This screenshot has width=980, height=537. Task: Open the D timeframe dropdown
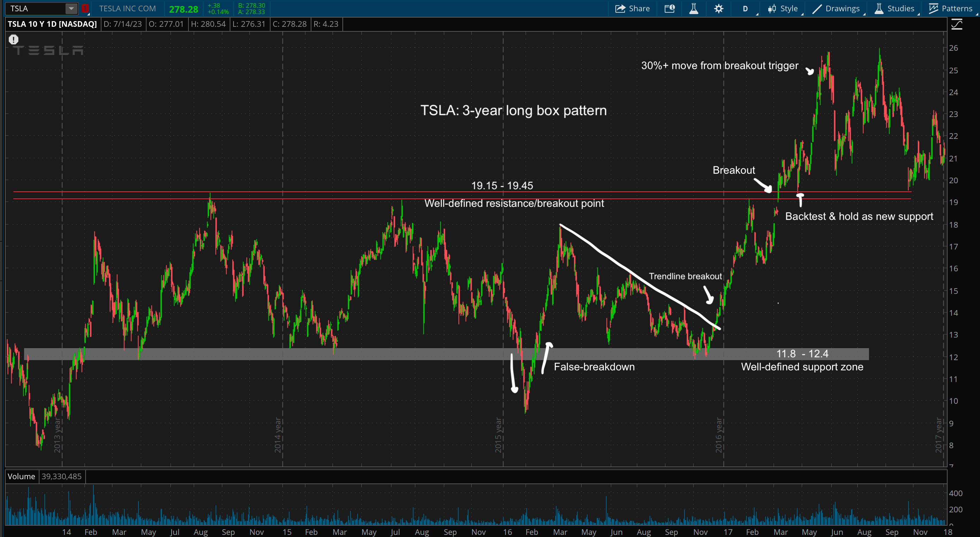745,8
